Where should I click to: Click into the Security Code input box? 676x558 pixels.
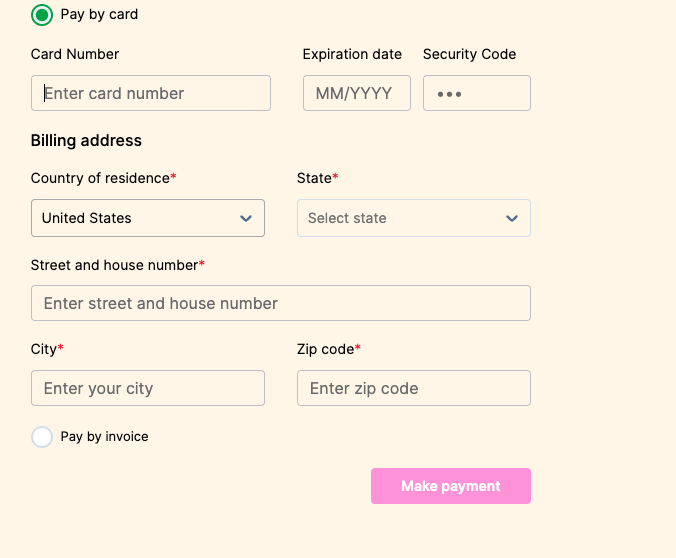476,93
